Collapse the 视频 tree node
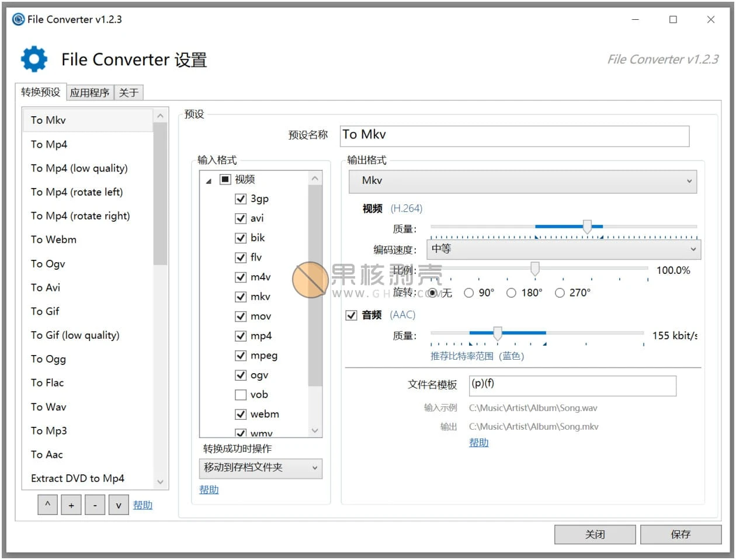The height and width of the screenshot is (560, 736). coord(207,180)
